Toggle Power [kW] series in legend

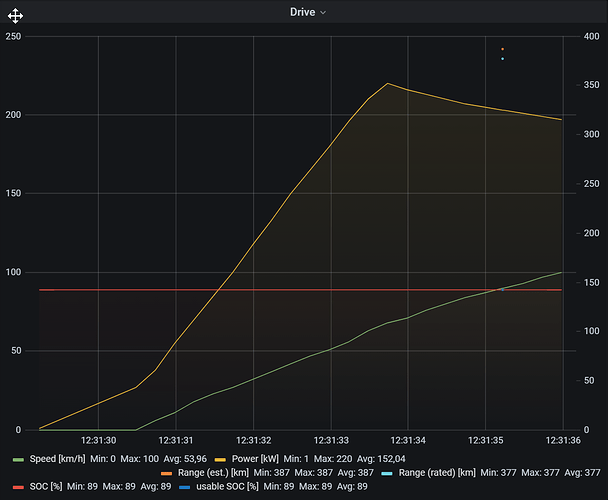255,459
